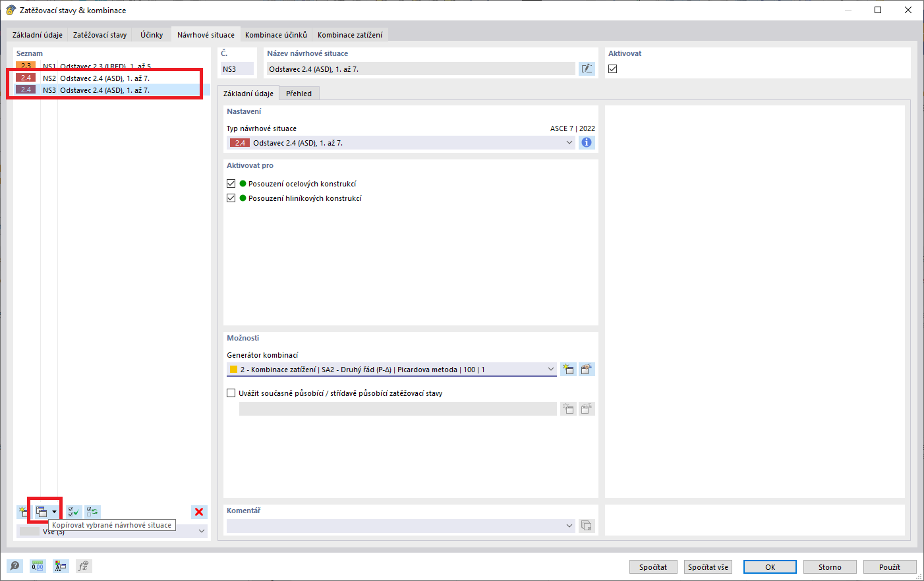The width and height of the screenshot is (924, 581).
Task: Edit the design situation name
Action: pos(587,69)
